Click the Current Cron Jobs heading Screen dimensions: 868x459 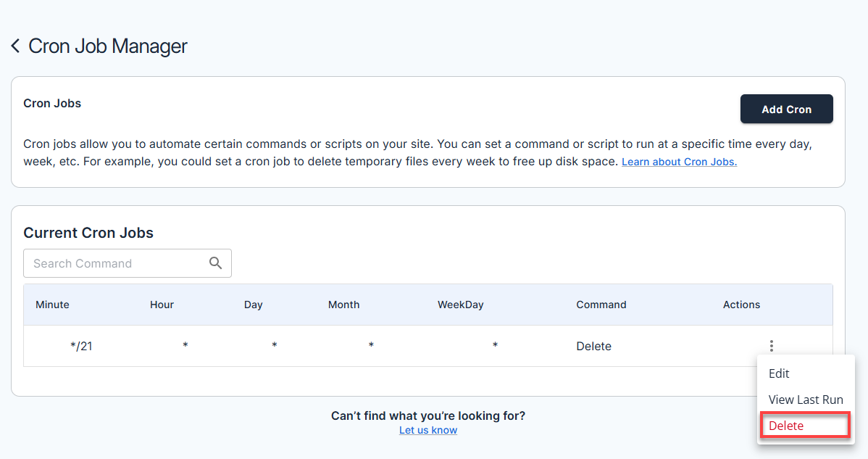pos(88,233)
